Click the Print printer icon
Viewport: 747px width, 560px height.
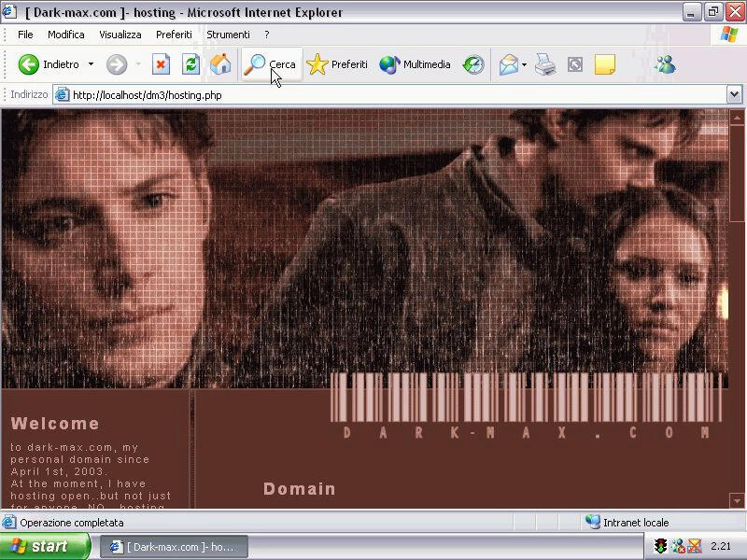coord(545,64)
